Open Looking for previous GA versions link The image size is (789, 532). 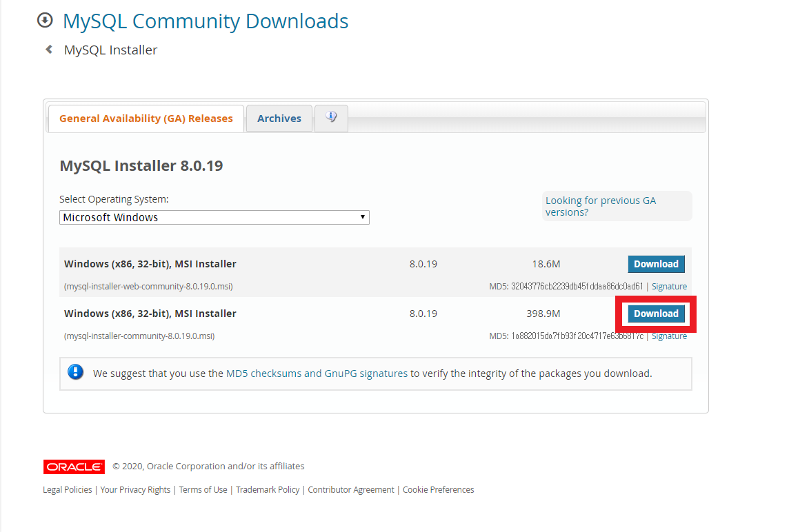point(601,206)
